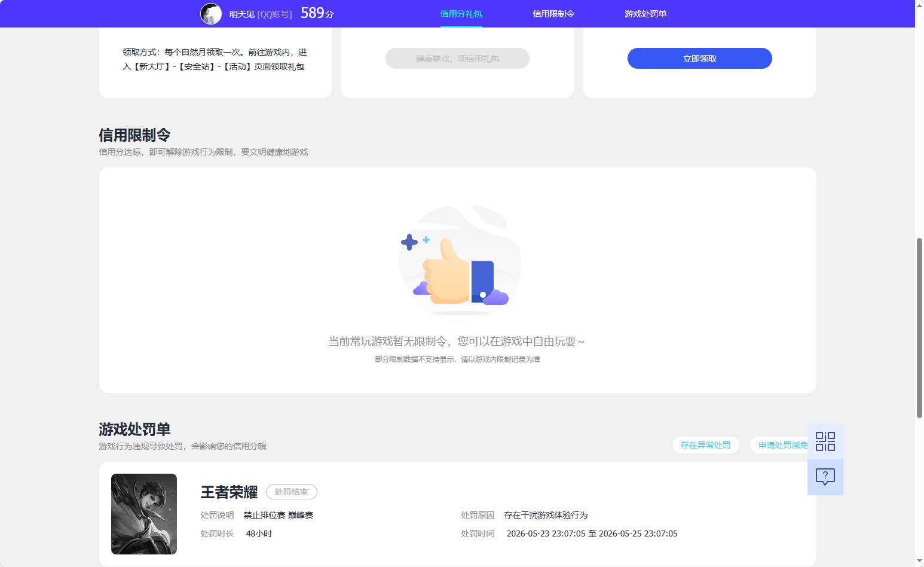Click the 48小时 penalty duration value
Image resolution: width=924 pixels, height=567 pixels.
259,534
